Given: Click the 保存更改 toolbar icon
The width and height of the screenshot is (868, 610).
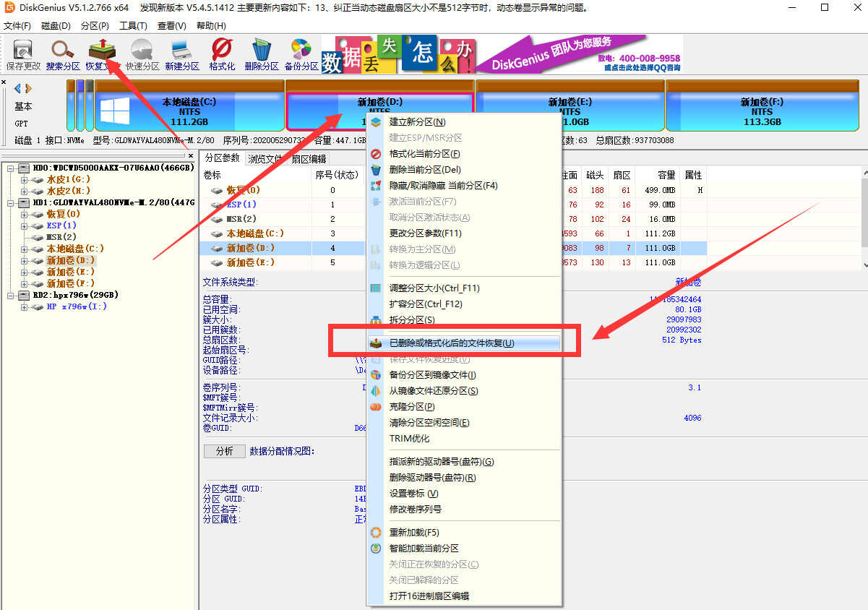Looking at the screenshot, I should tap(23, 54).
